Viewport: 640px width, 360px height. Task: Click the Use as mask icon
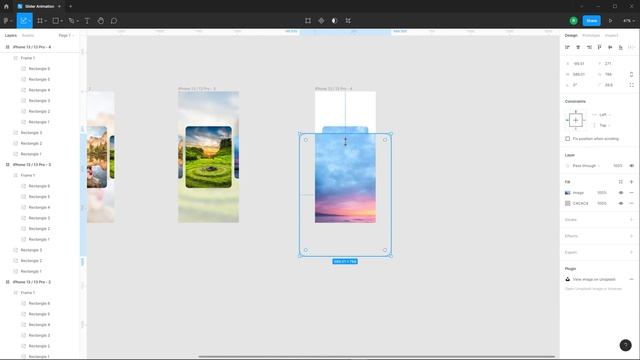[335, 20]
